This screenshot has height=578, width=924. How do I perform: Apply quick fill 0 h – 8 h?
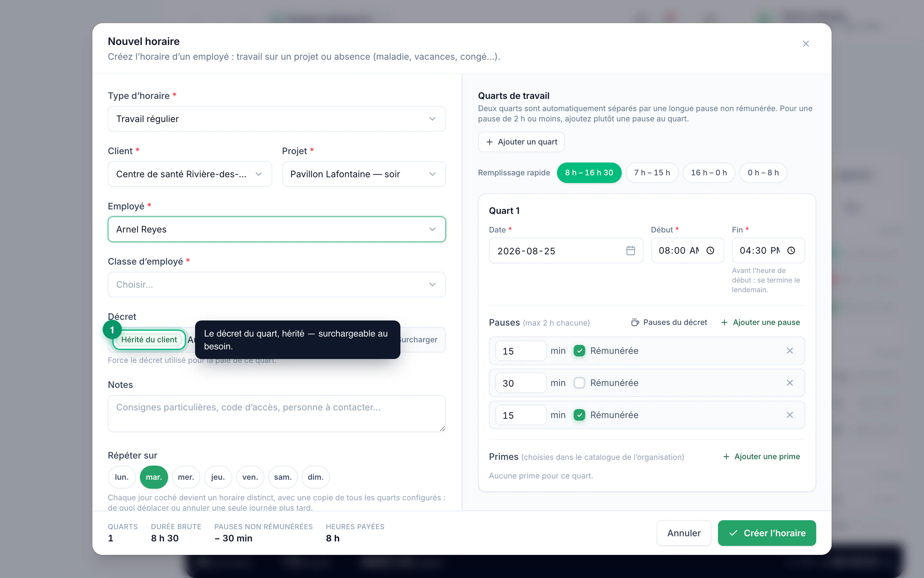click(x=763, y=173)
